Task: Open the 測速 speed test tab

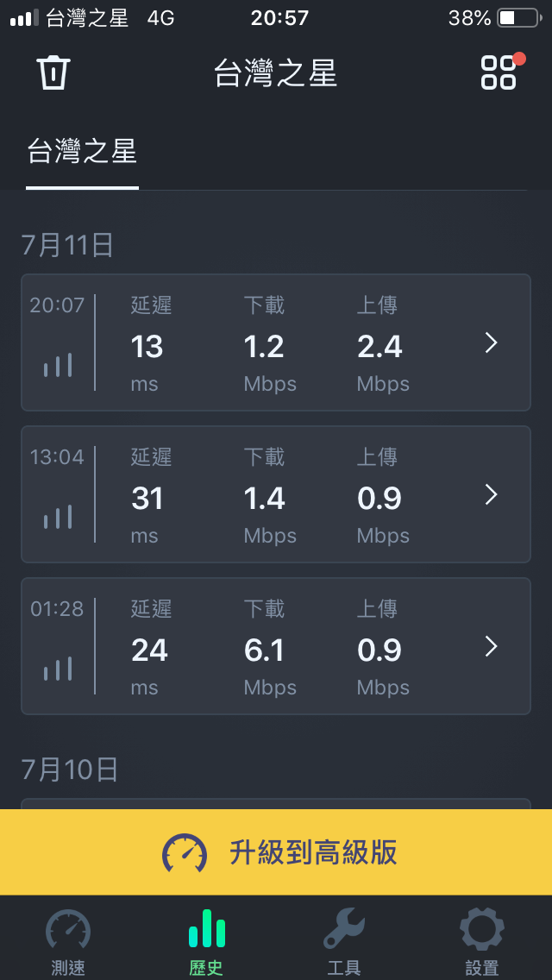Action: 68,943
